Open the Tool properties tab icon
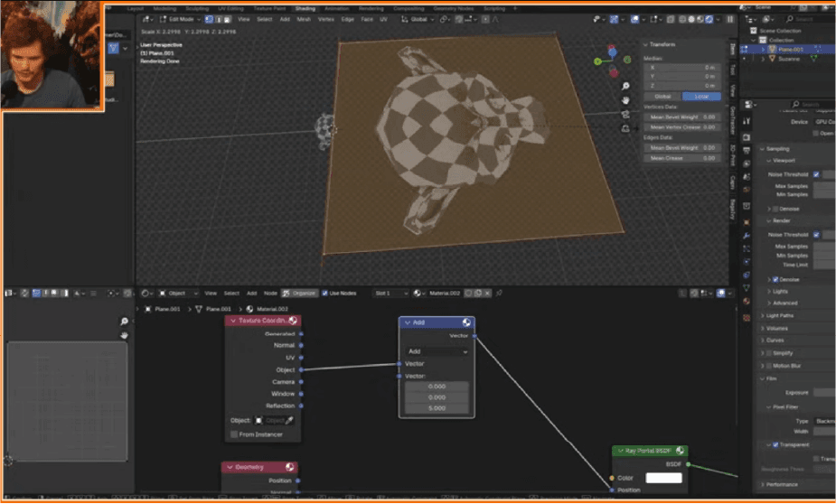Screen dimensions: 836x504 747,120
